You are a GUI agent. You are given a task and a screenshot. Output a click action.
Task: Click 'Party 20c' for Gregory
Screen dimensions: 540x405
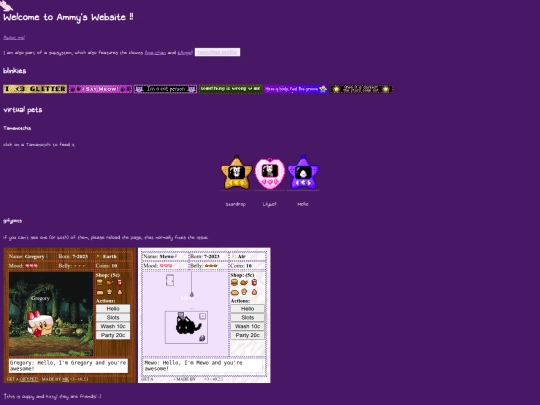pos(113,335)
